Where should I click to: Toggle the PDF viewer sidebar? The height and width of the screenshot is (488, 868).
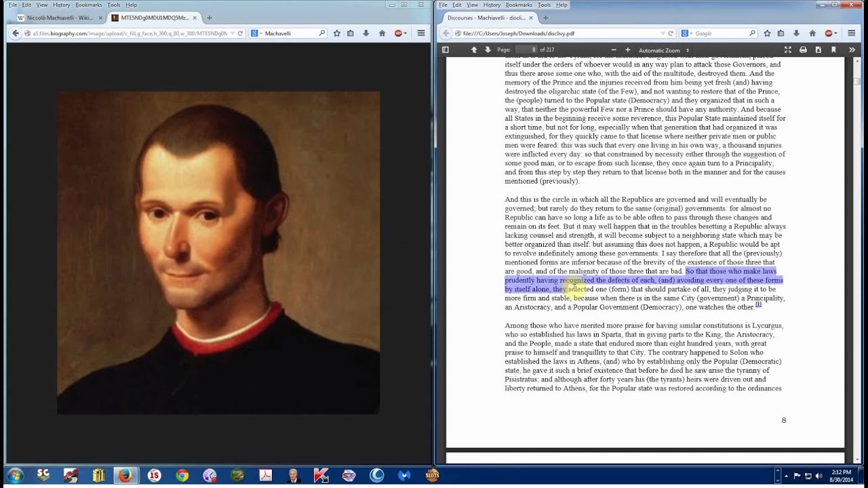coord(446,49)
